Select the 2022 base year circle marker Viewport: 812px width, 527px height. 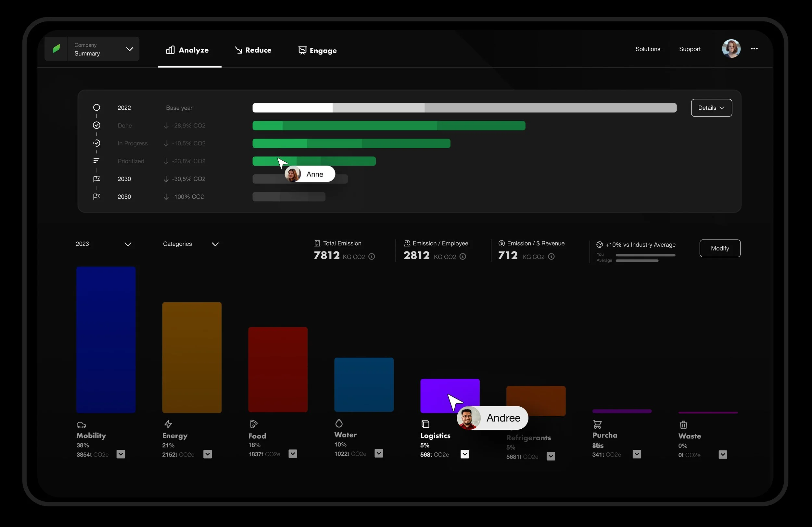point(96,108)
